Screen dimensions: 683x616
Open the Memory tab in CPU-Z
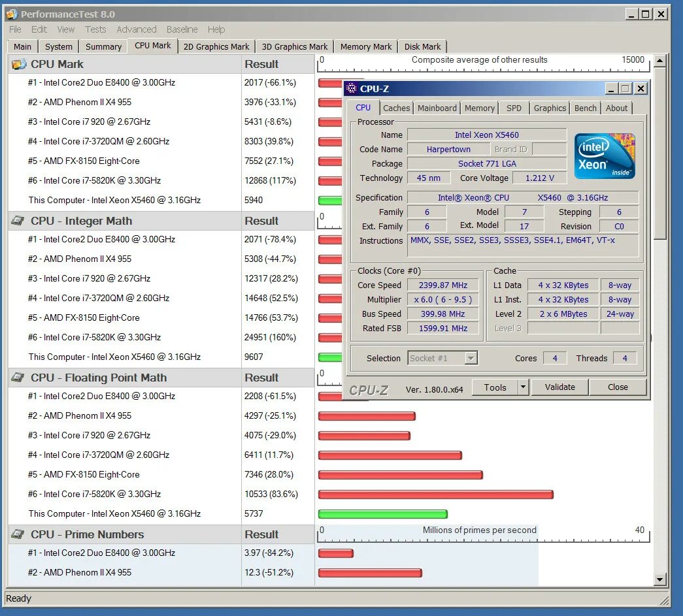[x=480, y=108]
